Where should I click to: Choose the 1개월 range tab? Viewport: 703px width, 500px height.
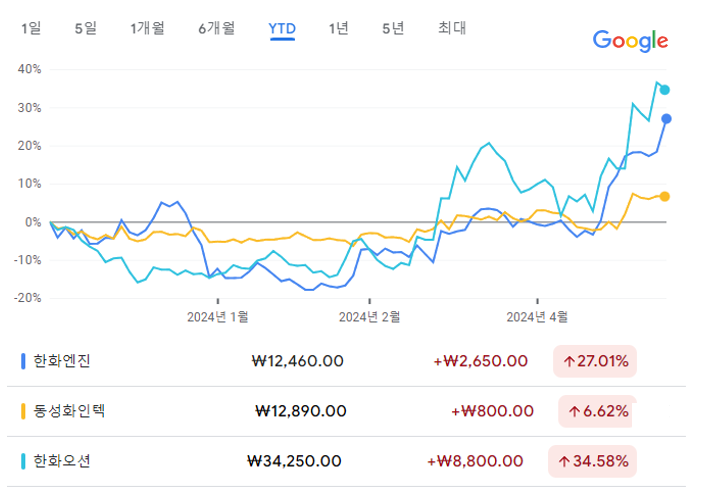click(x=148, y=29)
